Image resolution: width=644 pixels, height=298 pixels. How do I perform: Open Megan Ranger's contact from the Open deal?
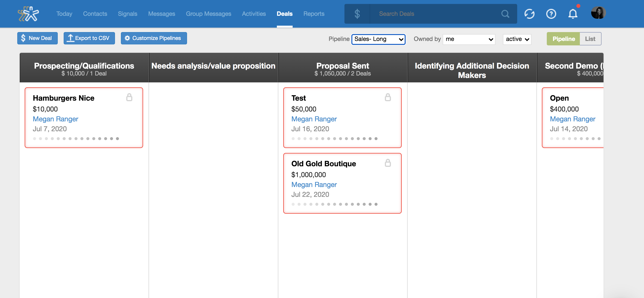pos(573,119)
